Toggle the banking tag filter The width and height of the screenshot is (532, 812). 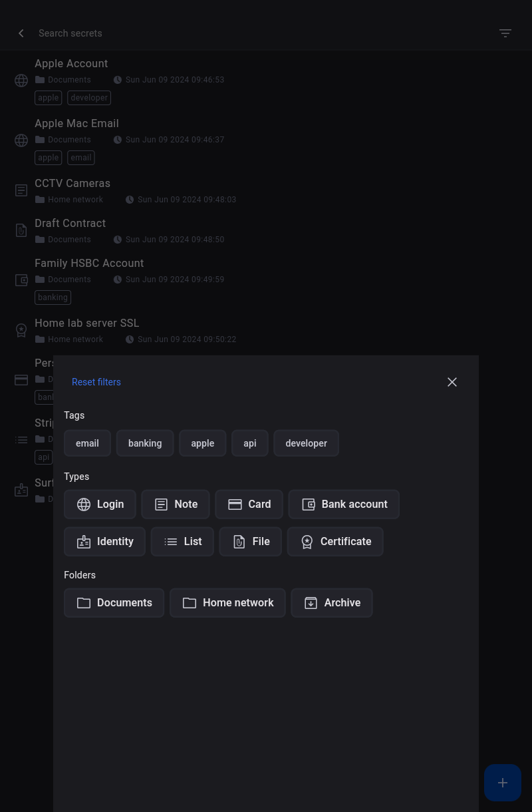(x=145, y=443)
